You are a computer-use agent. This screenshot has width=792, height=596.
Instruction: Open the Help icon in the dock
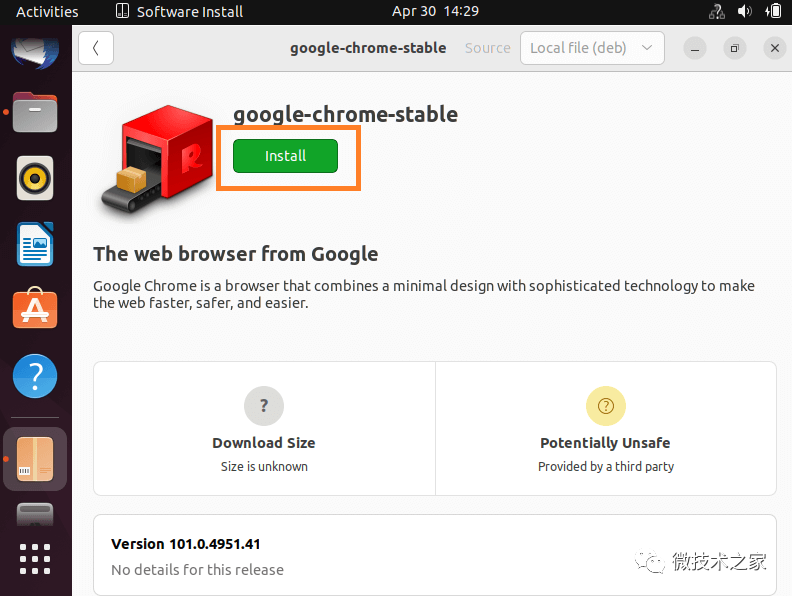35,376
